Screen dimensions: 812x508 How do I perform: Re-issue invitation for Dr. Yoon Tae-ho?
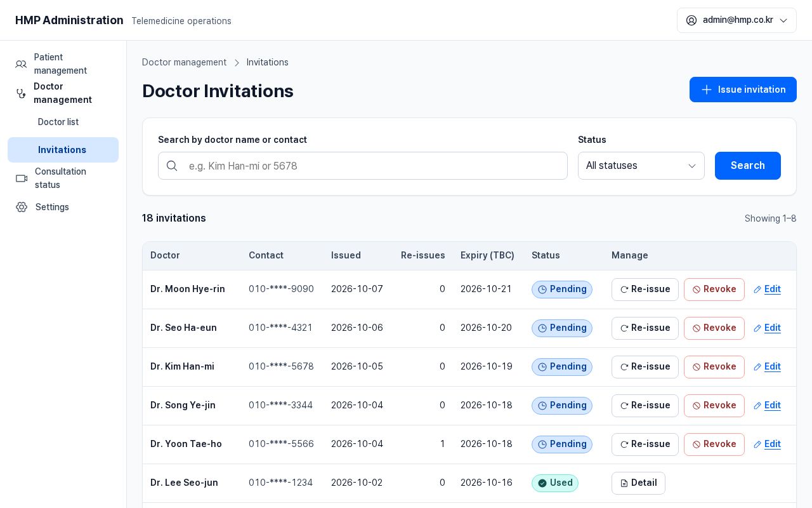645,444
